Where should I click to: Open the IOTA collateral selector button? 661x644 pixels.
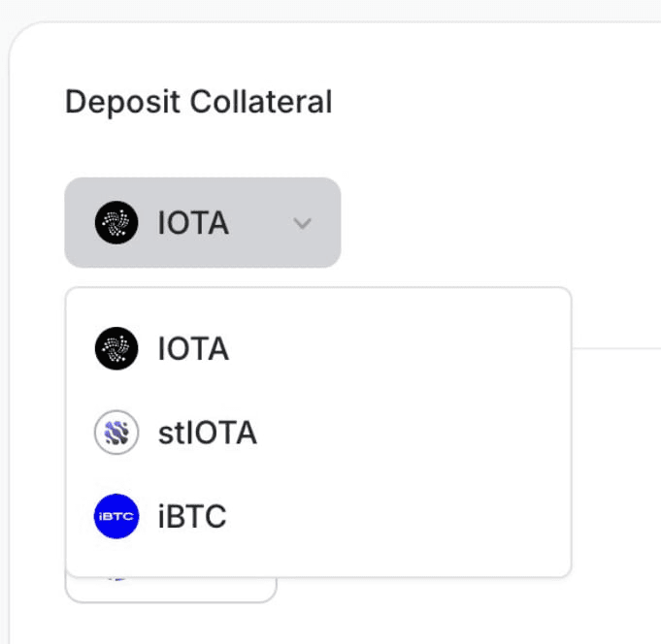click(202, 222)
